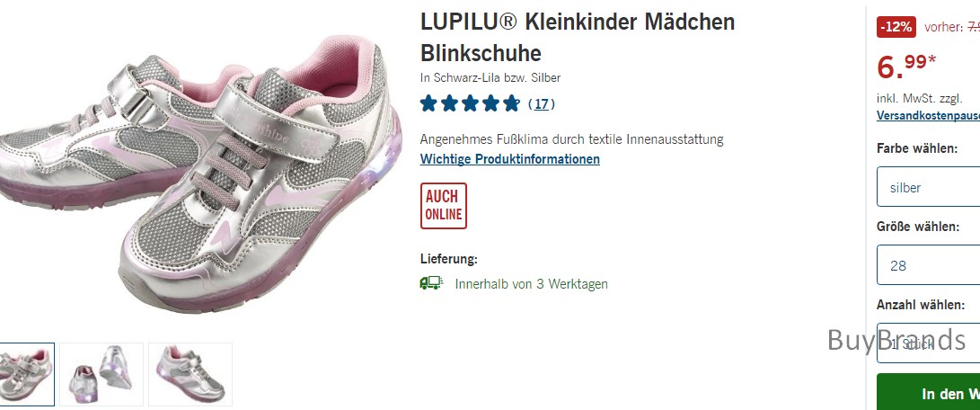Open Wichtige Produktinformationen link
This screenshot has width=980, height=410.
tap(510, 159)
